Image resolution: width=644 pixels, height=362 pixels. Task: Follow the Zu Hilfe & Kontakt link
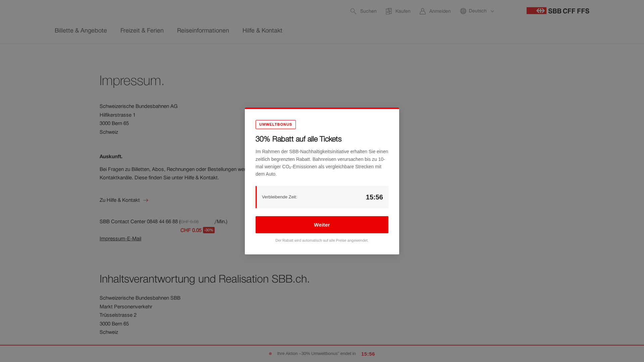[x=124, y=200]
